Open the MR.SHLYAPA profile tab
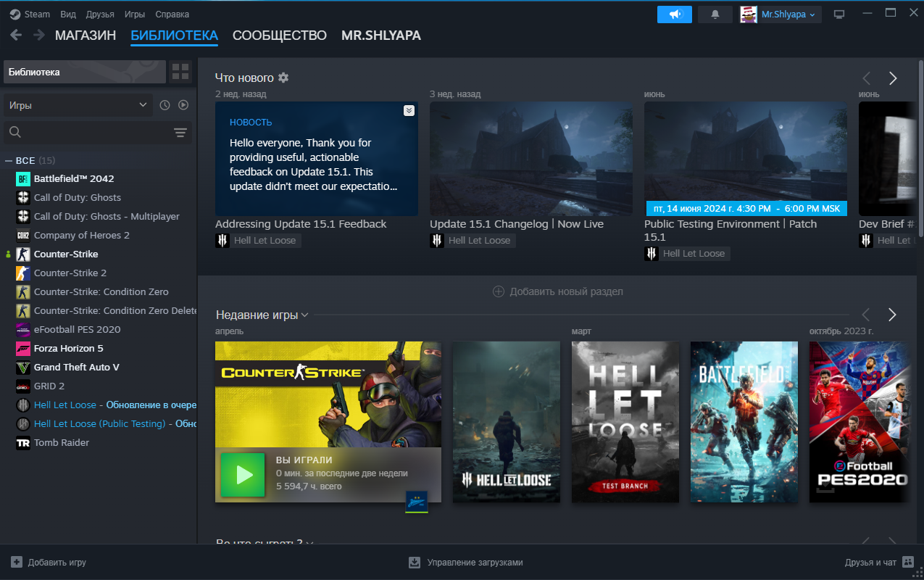 381,36
